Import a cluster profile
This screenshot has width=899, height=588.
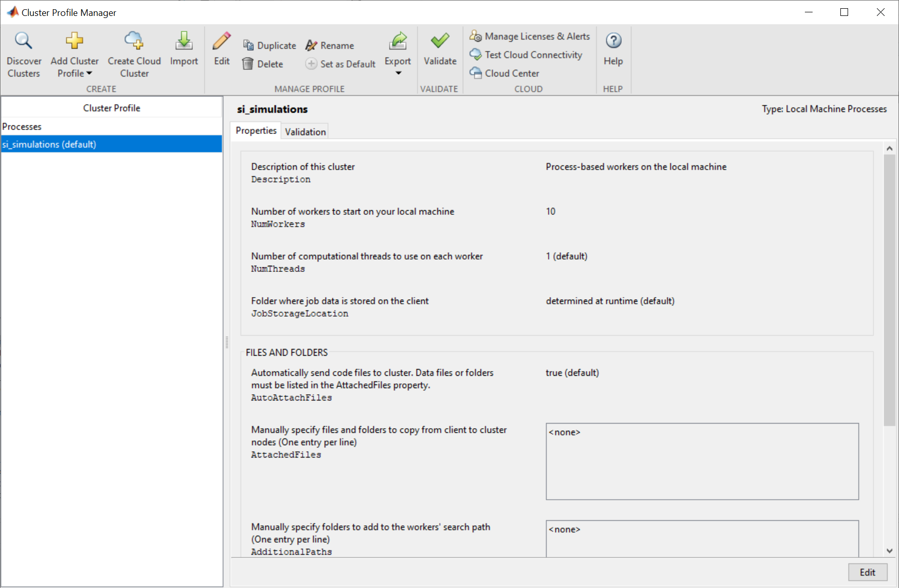coord(184,49)
